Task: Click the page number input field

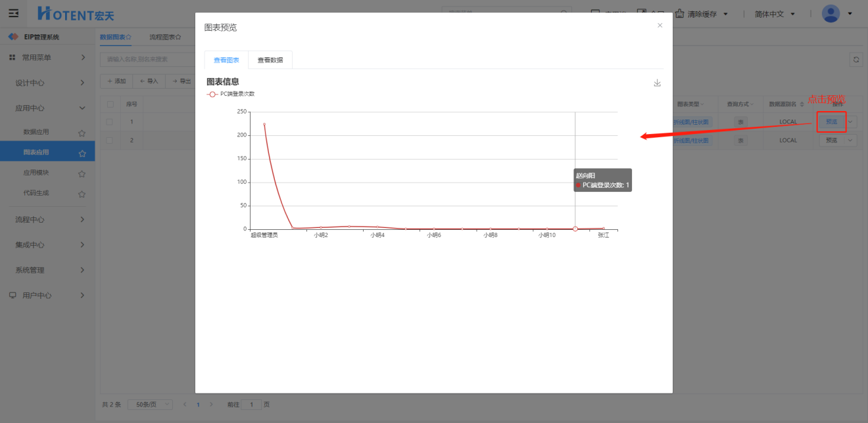Action: (x=251, y=405)
